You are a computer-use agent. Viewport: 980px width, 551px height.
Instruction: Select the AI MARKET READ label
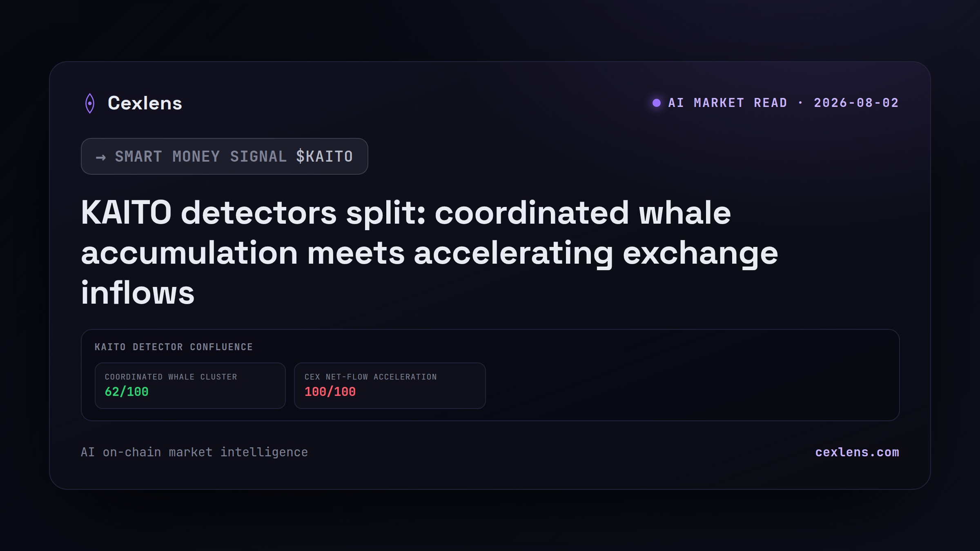(x=728, y=103)
